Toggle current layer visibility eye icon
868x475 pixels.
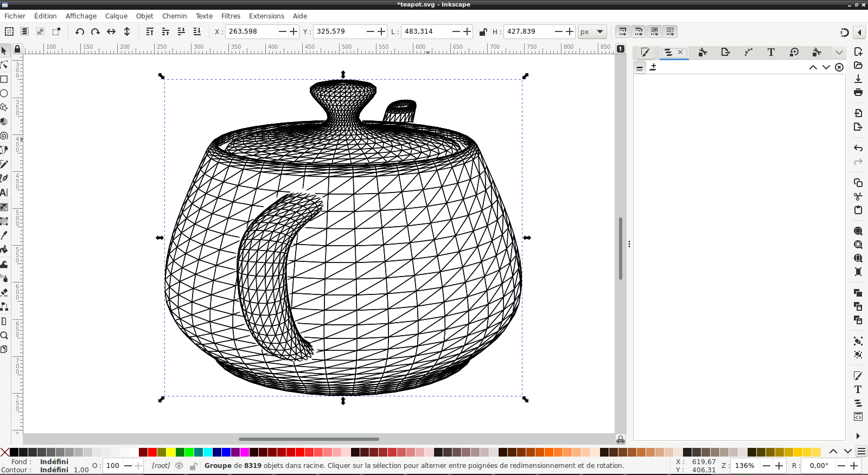(x=179, y=466)
